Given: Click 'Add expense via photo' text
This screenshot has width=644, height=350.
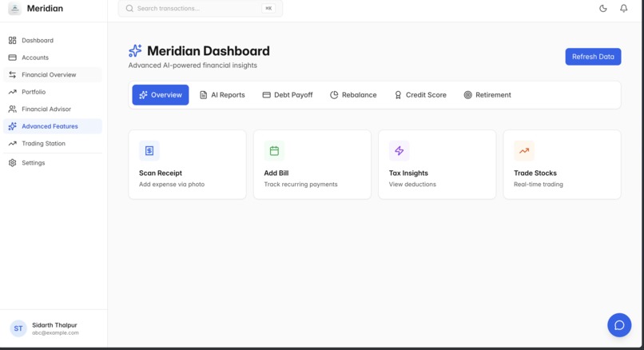Looking at the screenshot, I should [x=172, y=185].
